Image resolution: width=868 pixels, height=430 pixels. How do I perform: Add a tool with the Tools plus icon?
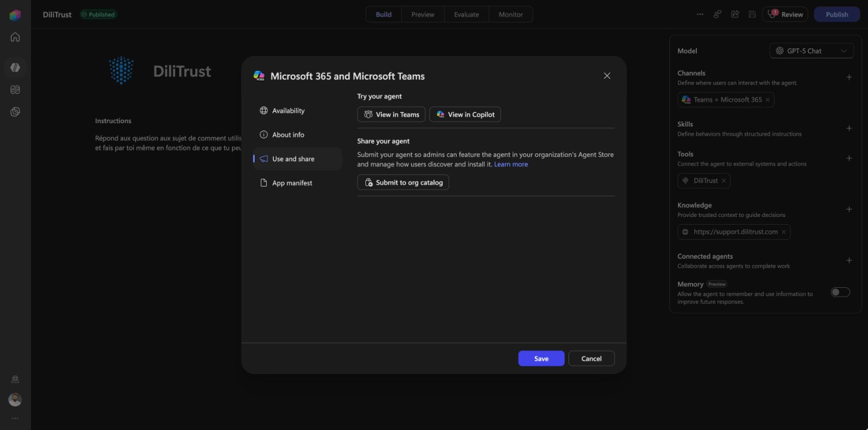[x=849, y=158]
